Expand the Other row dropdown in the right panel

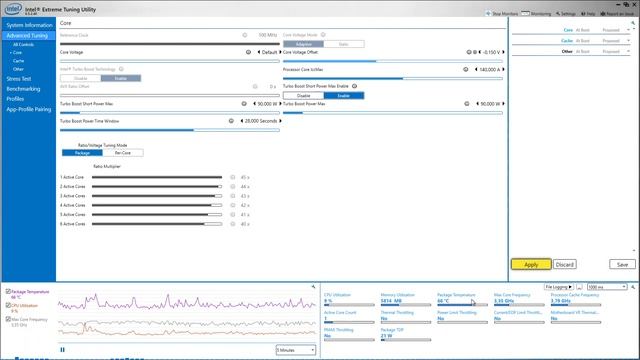click(x=629, y=51)
